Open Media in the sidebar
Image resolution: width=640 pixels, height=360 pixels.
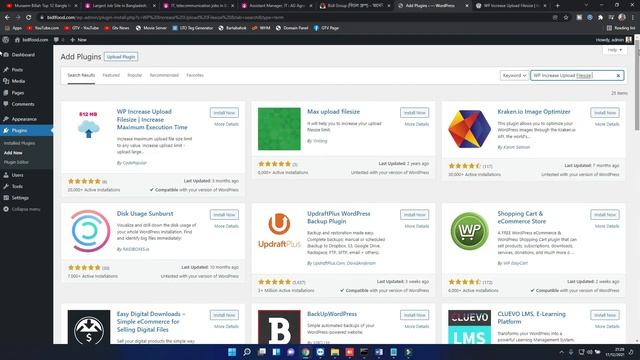click(x=18, y=81)
